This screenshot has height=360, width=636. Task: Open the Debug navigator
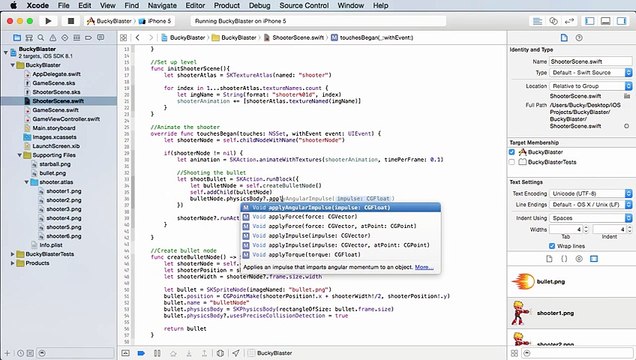tap(77, 38)
